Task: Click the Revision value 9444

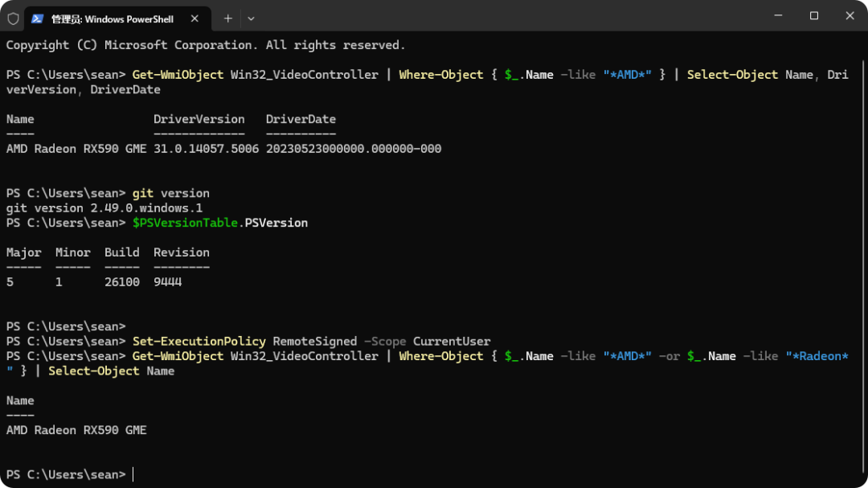Action: (x=167, y=282)
